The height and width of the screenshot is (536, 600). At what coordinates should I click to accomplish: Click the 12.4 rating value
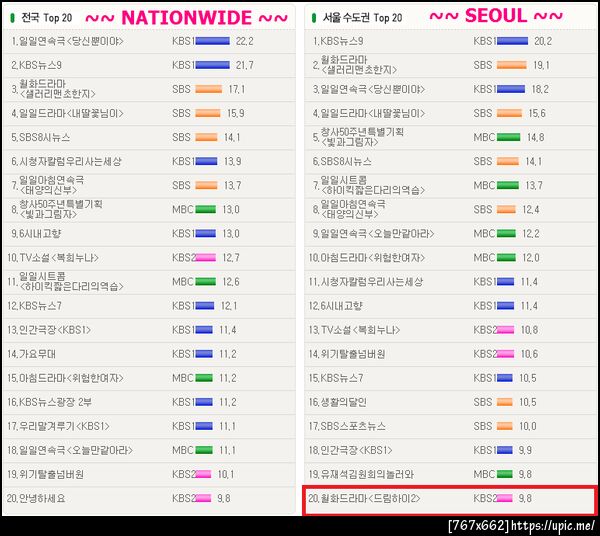click(531, 209)
